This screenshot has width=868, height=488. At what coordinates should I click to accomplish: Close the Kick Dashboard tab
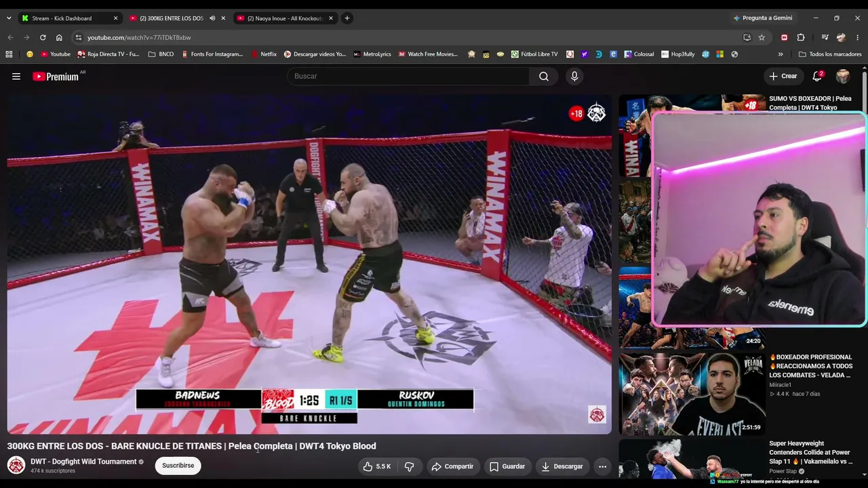(x=115, y=18)
